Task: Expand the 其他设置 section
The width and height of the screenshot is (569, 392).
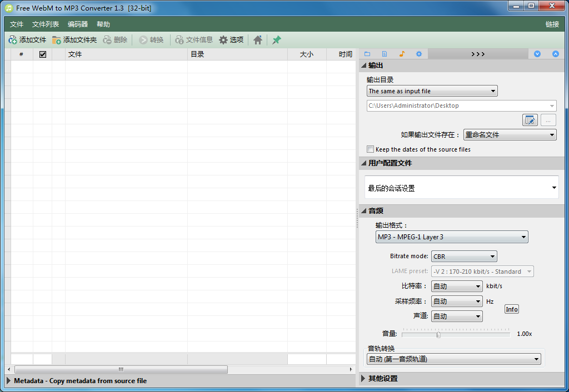Action: [363, 378]
